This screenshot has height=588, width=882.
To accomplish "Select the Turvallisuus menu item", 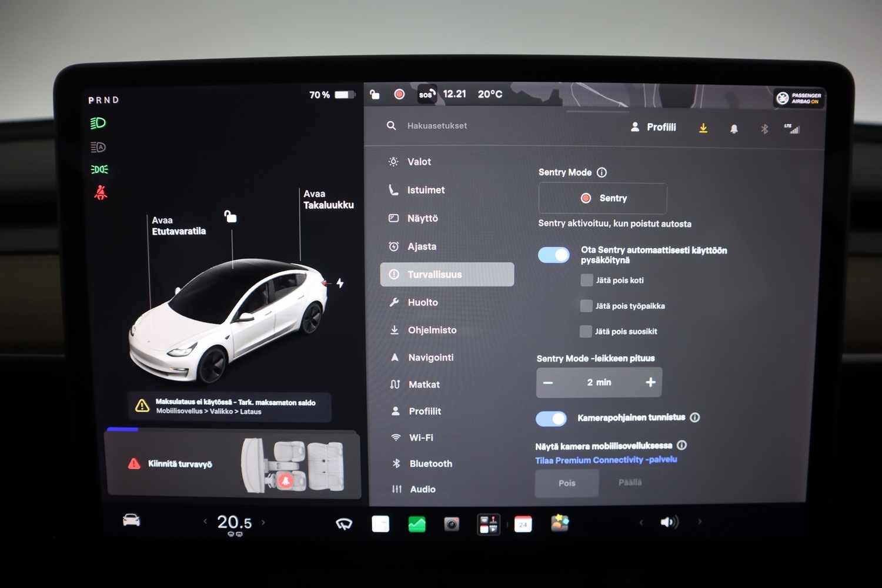I will [x=447, y=275].
